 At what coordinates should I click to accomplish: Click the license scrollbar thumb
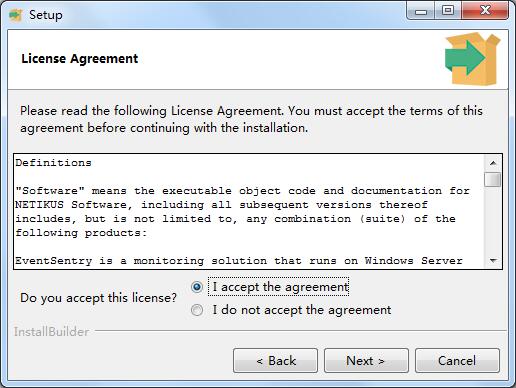(493, 179)
